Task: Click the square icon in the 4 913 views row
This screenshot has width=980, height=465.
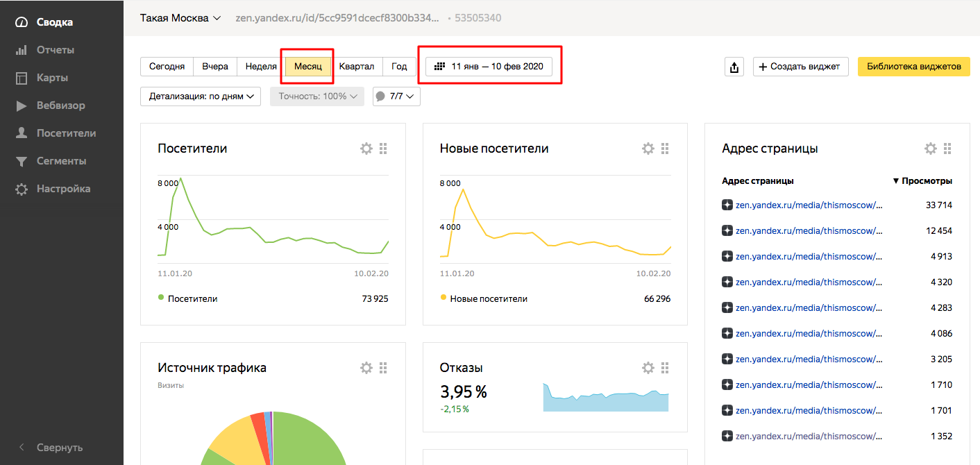Action: tap(727, 256)
